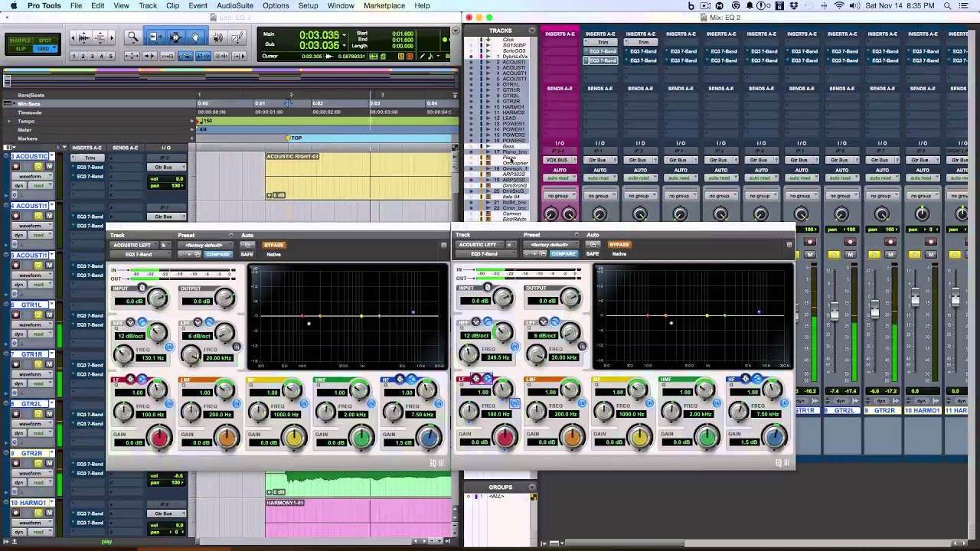The width and height of the screenshot is (980, 551).
Task: Open ACOUSTIC LEFT track selector in left EQ
Action: point(135,245)
